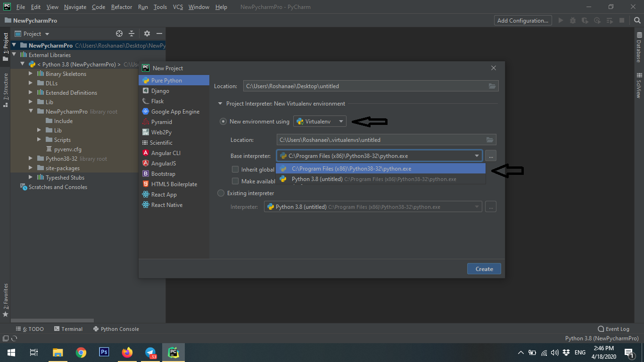Select Scratches and Consoles tree item
644x362 pixels.
click(x=54, y=187)
